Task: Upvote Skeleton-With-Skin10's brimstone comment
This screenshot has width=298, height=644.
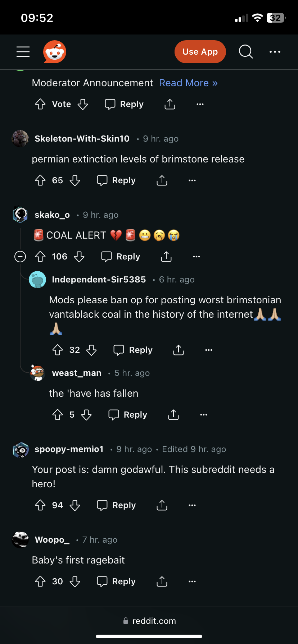Action: pos(40,180)
